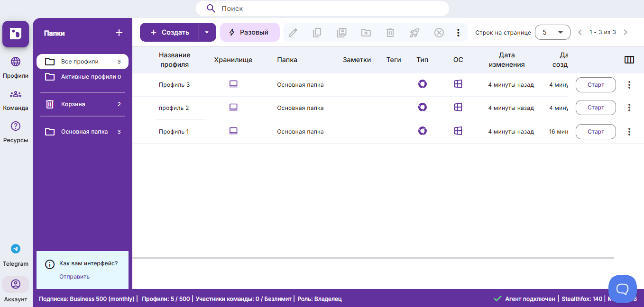
Task: Click Windows OS icon for Профиль 3
Action: (458, 84)
